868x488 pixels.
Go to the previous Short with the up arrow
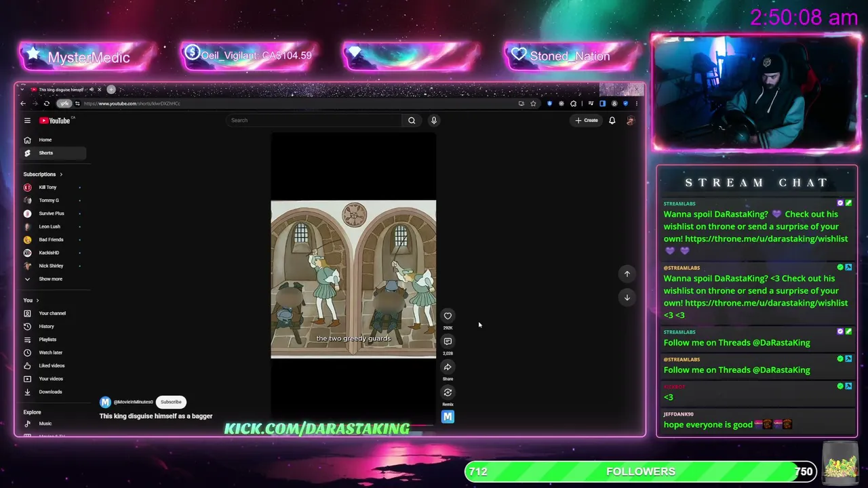627,274
